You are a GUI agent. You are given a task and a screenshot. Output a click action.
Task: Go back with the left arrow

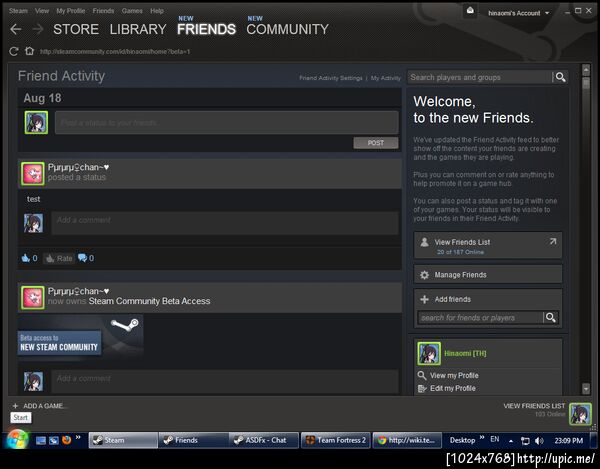click(16, 29)
